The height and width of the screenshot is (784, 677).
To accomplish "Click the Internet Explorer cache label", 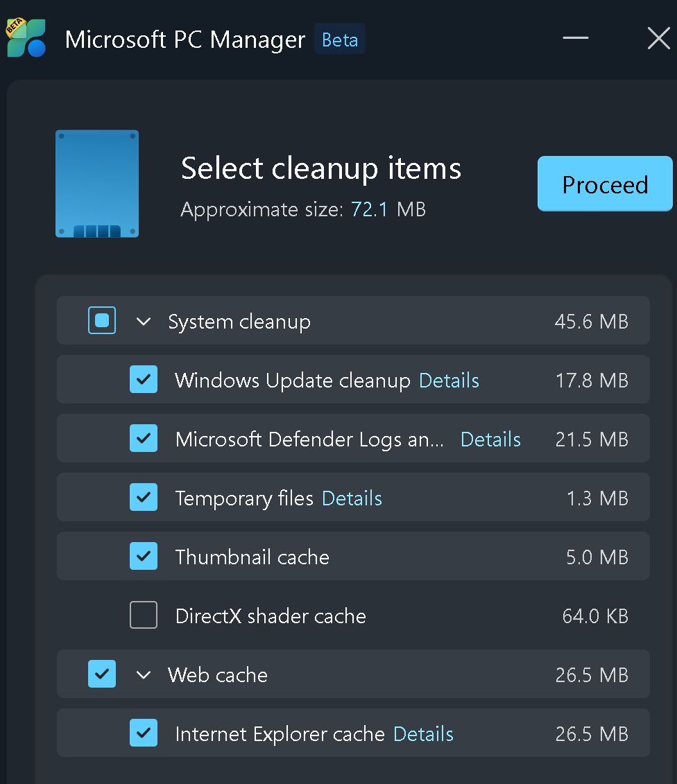I will [280, 734].
